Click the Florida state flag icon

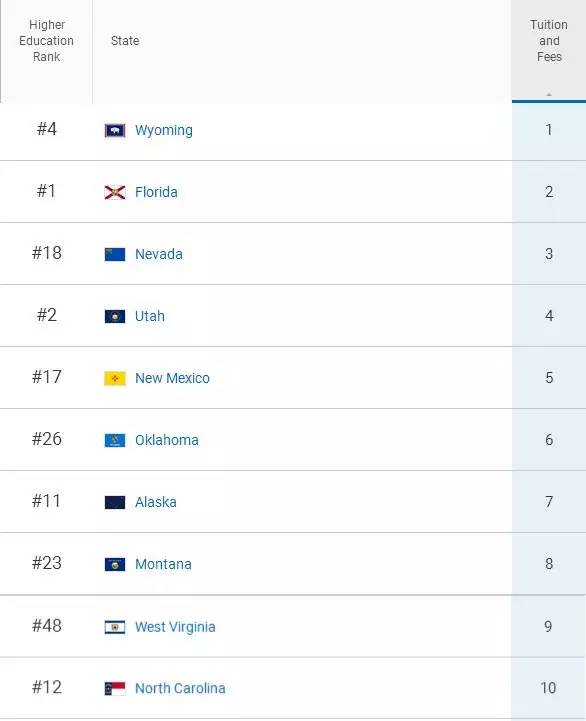coord(115,193)
